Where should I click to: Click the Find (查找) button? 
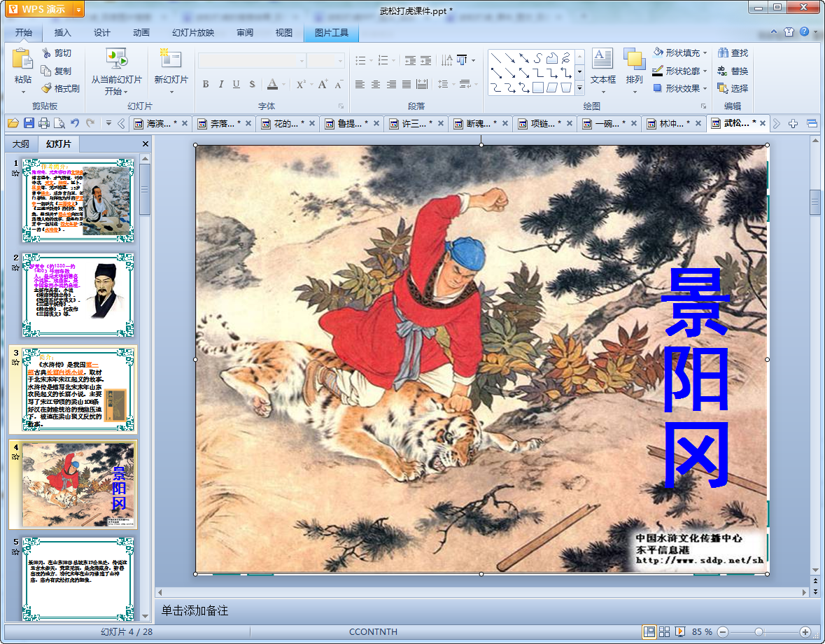pos(733,53)
